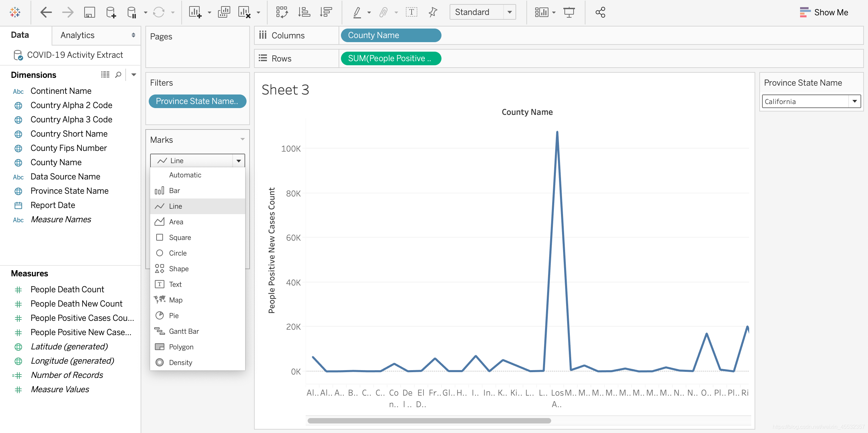Click the New Data Source icon

tap(111, 13)
